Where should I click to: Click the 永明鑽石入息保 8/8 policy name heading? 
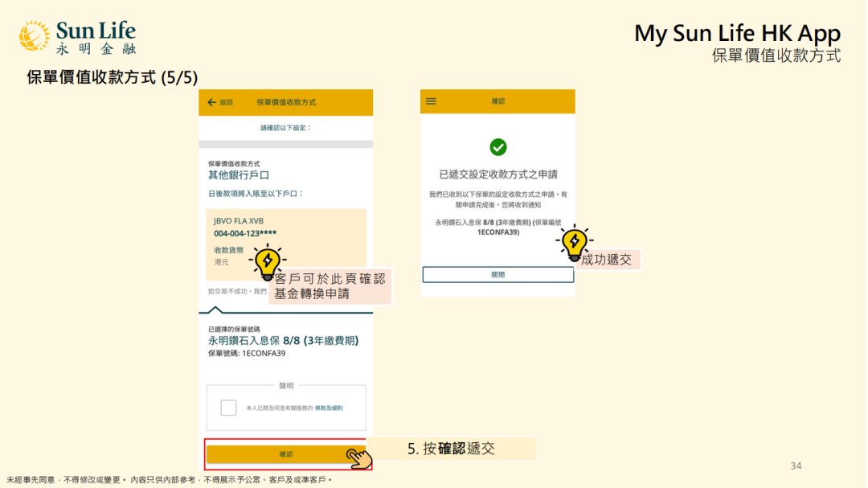click(283, 341)
